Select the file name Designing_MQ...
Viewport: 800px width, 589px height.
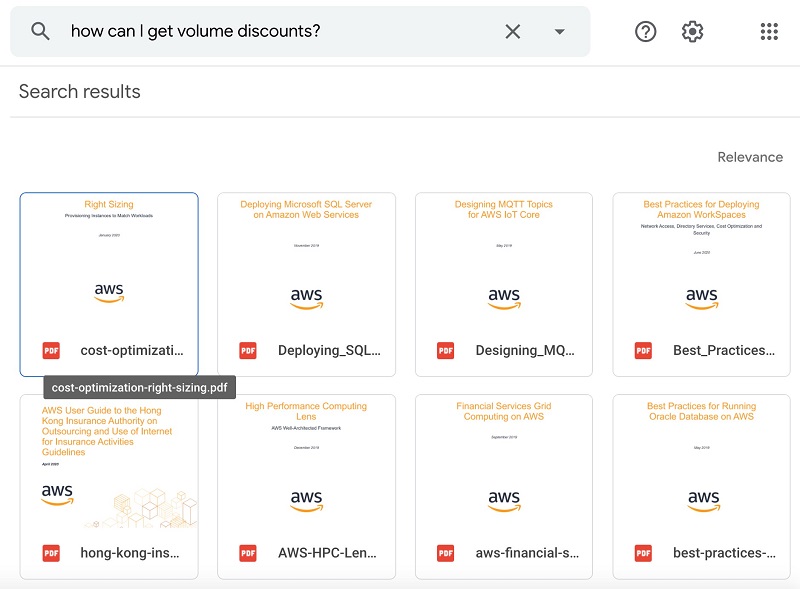click(x=525, y=351)
